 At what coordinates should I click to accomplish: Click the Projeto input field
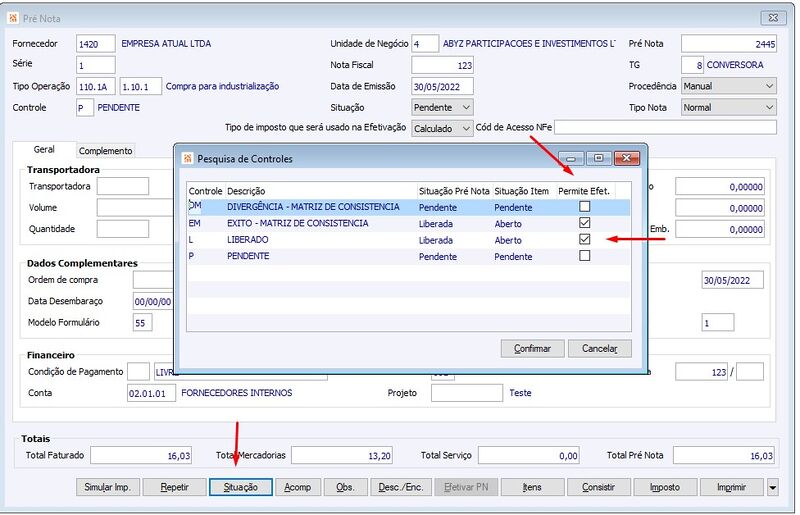[467, 393]
